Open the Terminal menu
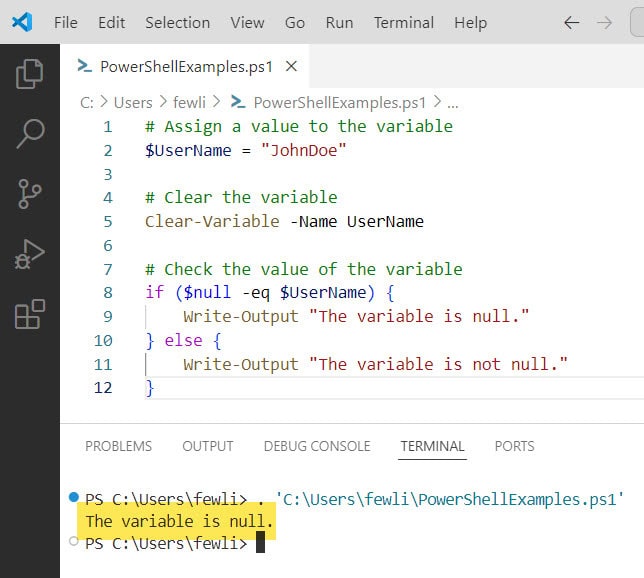 pyautogui.click(x=404, y=23)
